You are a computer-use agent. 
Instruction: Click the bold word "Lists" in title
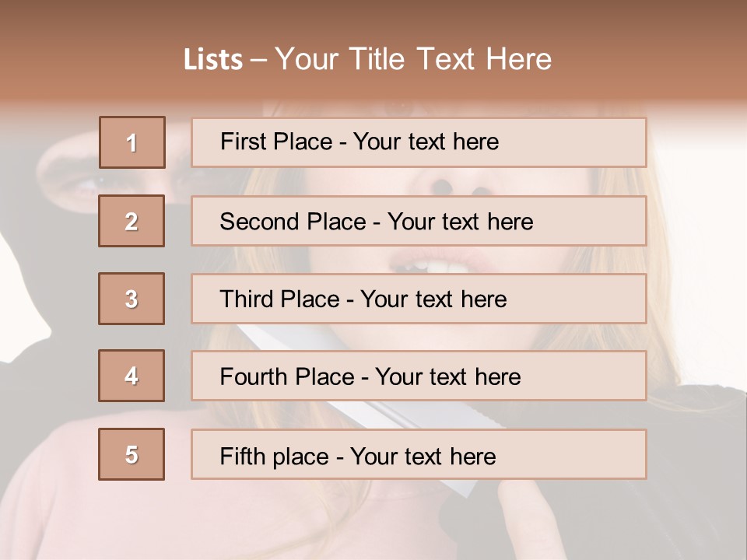(213, 60)
